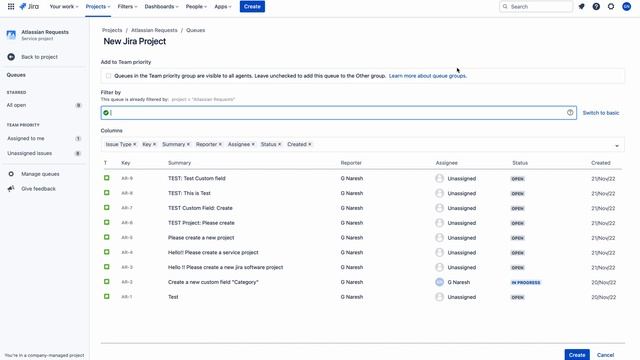
Task: Focus the JQL filter input field
Action: click(x=339, y=113)
